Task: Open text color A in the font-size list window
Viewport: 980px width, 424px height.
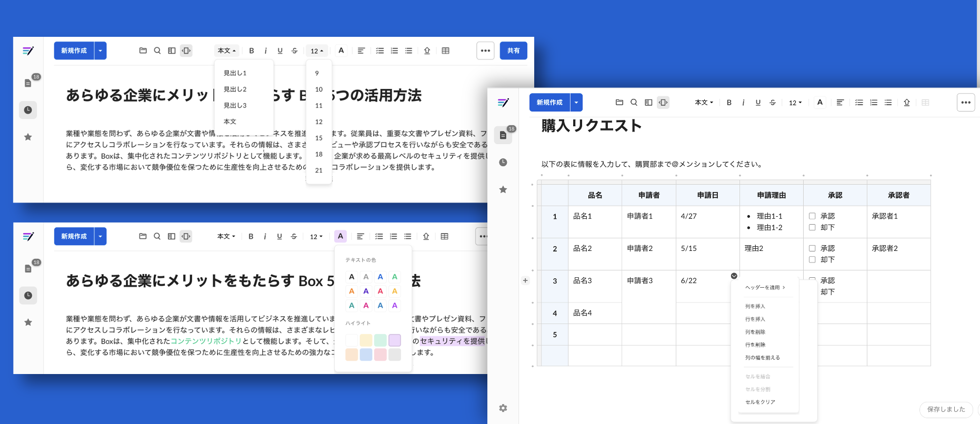Action: [341, 51]
